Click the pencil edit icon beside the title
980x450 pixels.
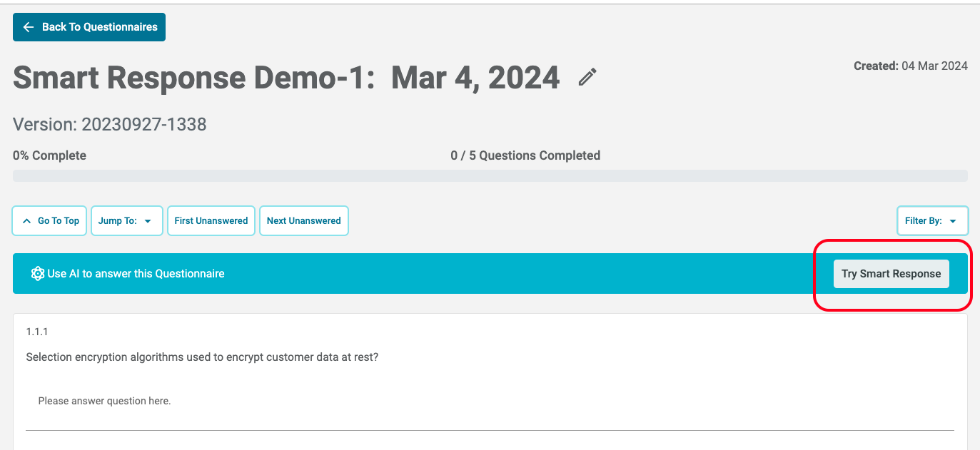click(587, 77)
